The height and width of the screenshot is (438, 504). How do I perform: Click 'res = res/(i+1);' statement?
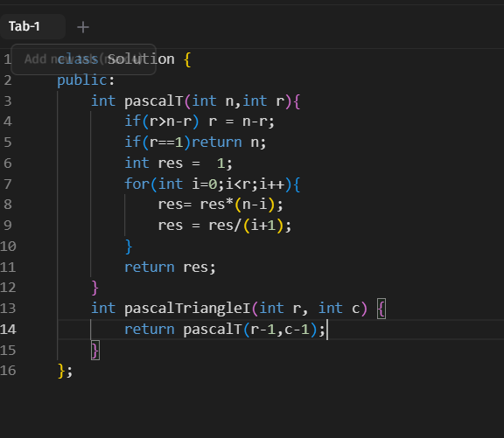click(x=225, y=226)
